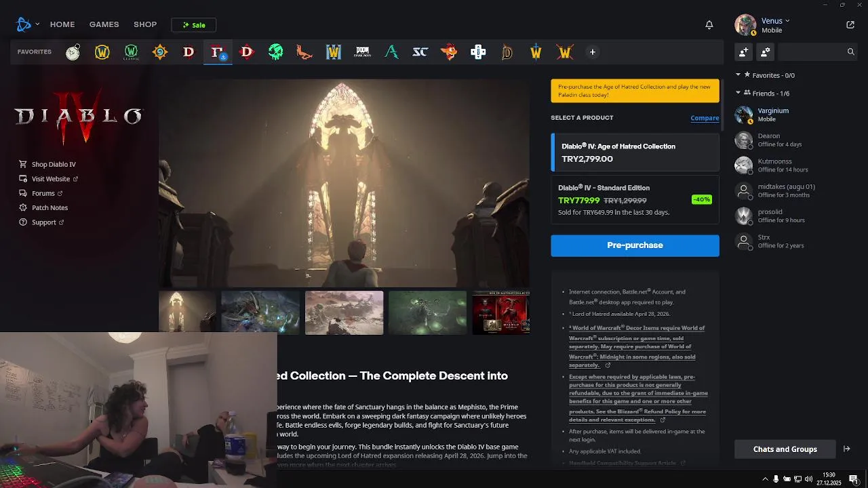The height and width of the screenshot is (488, 868).
Task: Open the Crash Bandicoot icon
Action: [449, 52]
